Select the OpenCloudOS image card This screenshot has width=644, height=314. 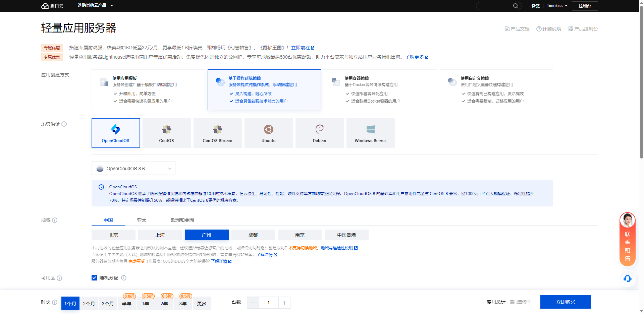coord(116,133)
